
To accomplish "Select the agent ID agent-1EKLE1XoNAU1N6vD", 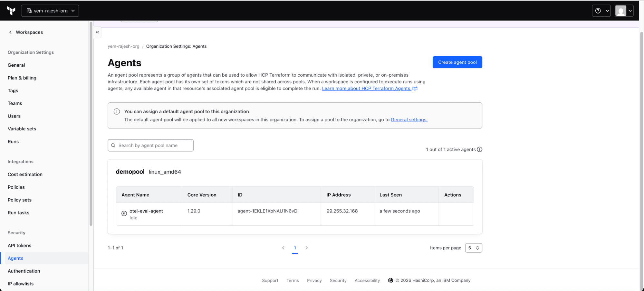I will (x=267, y=211).
